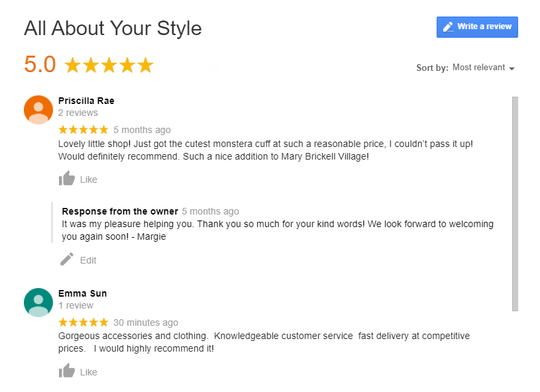Screen dimensions: 540x392
Task: Click the Sort by dropdown arrow
Action: pyautogui.click(x=512, y=68)
